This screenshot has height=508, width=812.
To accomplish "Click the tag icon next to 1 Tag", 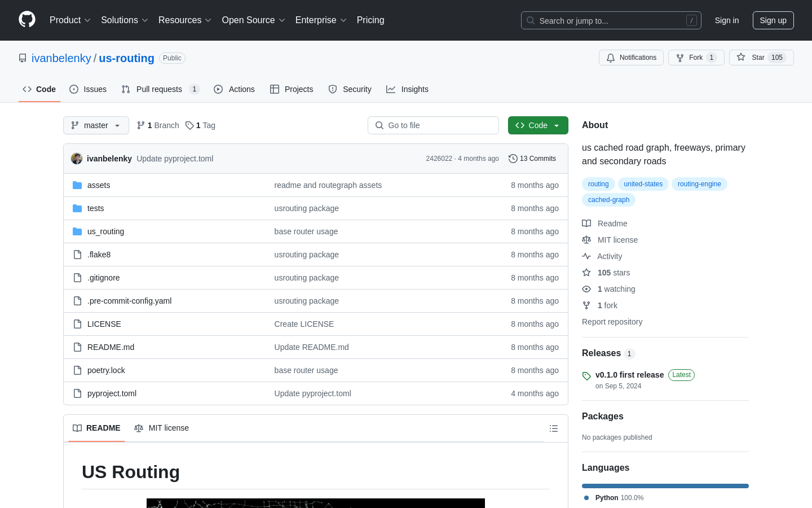I will click(x=189, y=125).
